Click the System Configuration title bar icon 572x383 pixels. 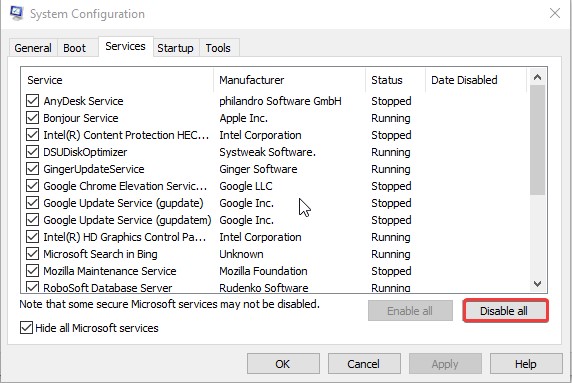16,13
